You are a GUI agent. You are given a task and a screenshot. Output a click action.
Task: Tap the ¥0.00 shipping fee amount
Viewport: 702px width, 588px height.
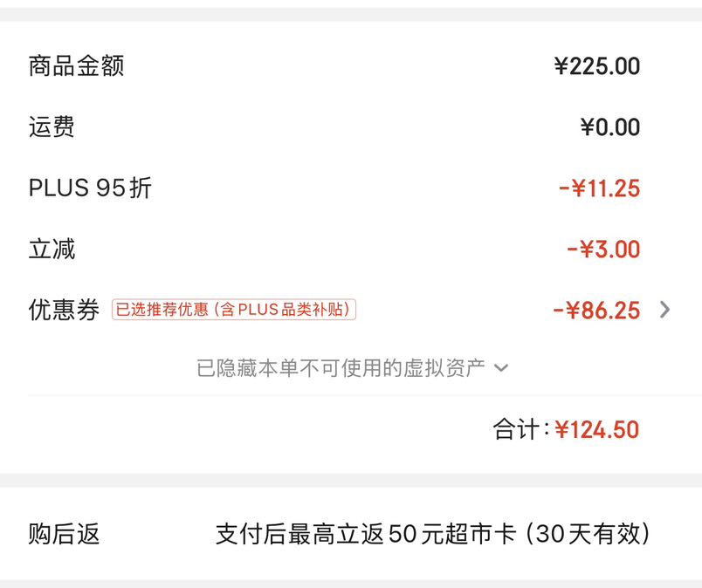click(x=610, y=127)
